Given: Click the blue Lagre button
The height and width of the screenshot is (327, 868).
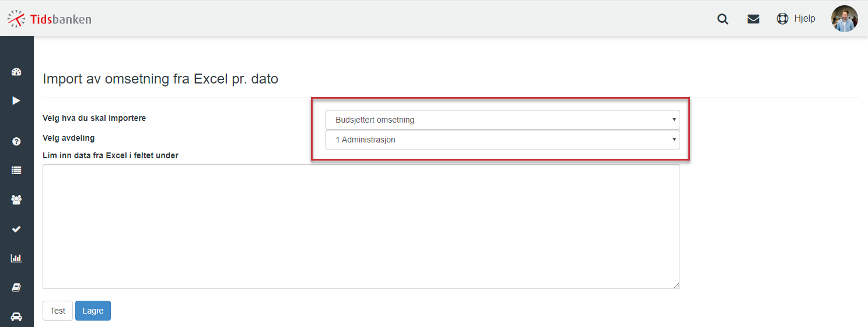Looking at the screenshot, I should pos(93,311).
